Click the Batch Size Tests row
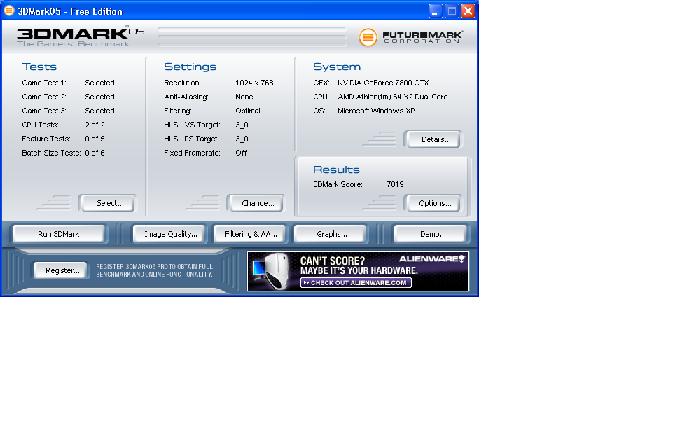 pos(63,153)
